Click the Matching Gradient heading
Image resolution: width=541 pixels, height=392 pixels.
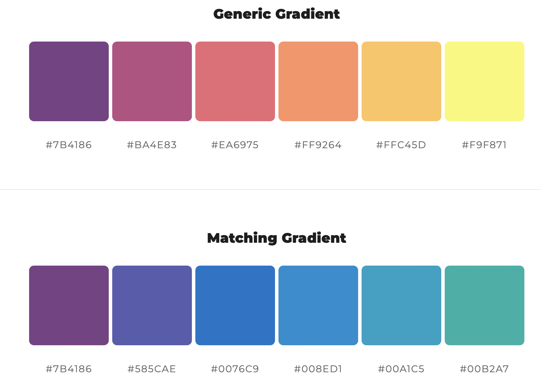click(277, 238)
